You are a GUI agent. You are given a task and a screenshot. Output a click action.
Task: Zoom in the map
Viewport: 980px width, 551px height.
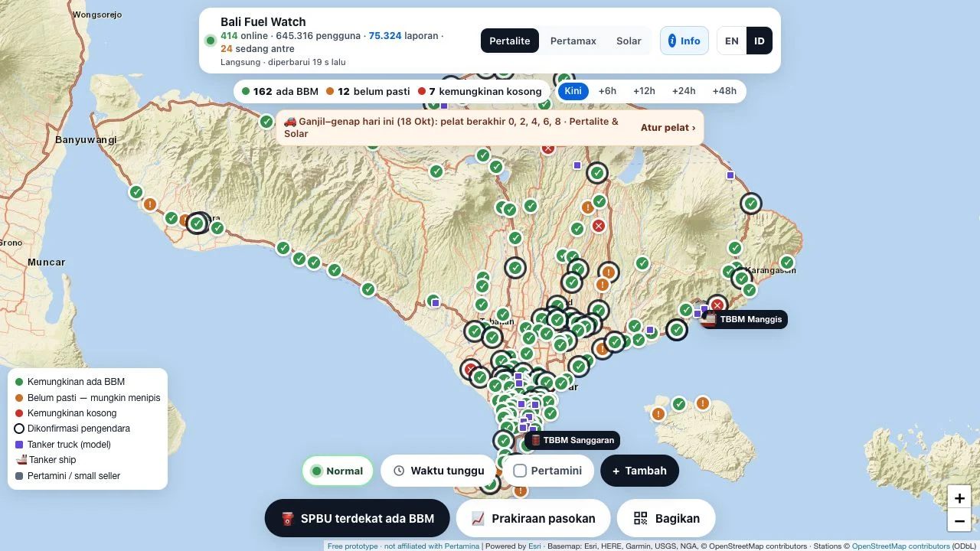point(959,497)
